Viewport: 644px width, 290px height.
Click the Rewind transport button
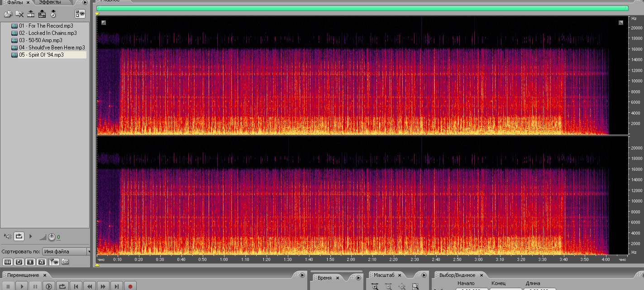[x=90, y=286]
